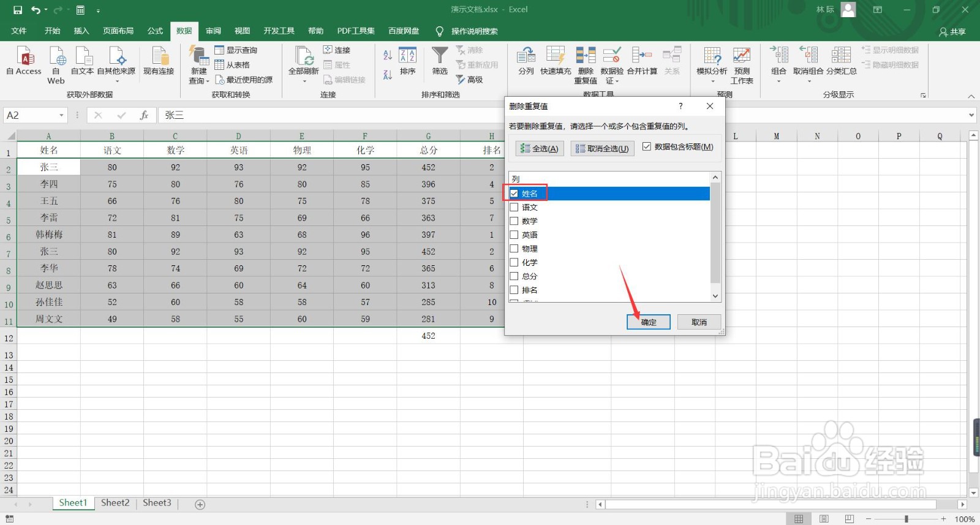Screen dimensions: 980x525
Task: Select cell containing 韩梅梅
Action: coord(49,235)
